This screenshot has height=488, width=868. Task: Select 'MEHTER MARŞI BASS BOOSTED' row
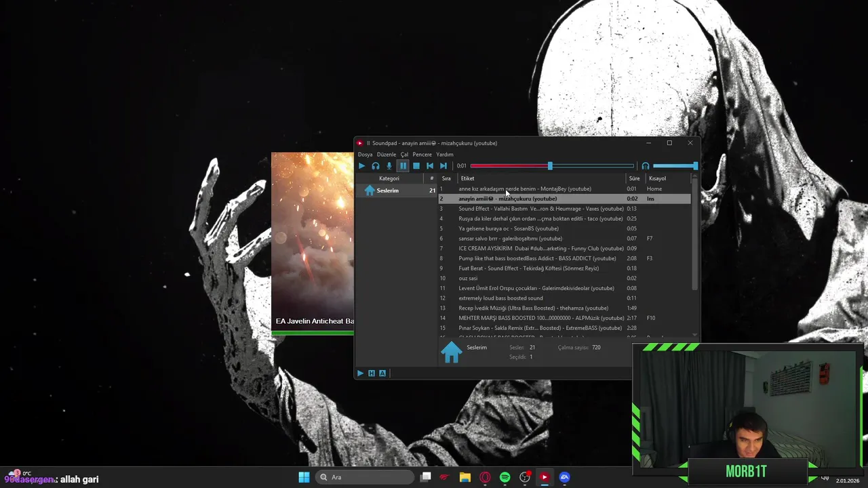[564, 318]
